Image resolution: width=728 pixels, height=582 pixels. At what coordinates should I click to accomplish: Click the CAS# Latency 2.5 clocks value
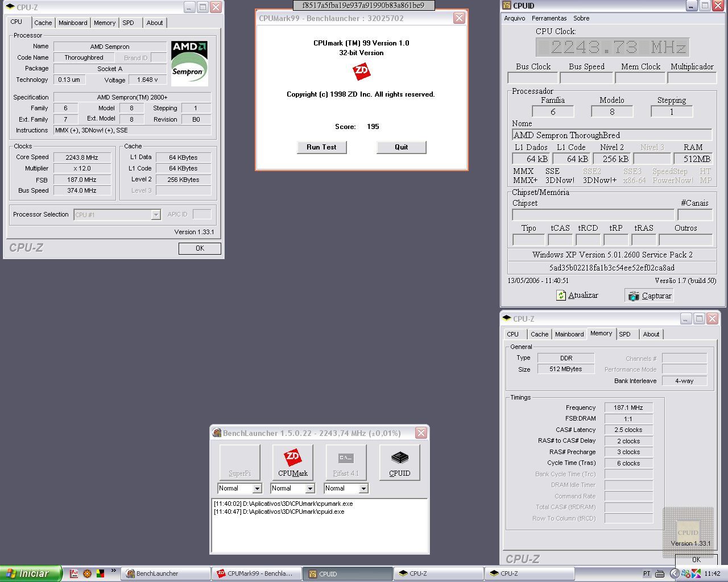(x=628, y=430)
